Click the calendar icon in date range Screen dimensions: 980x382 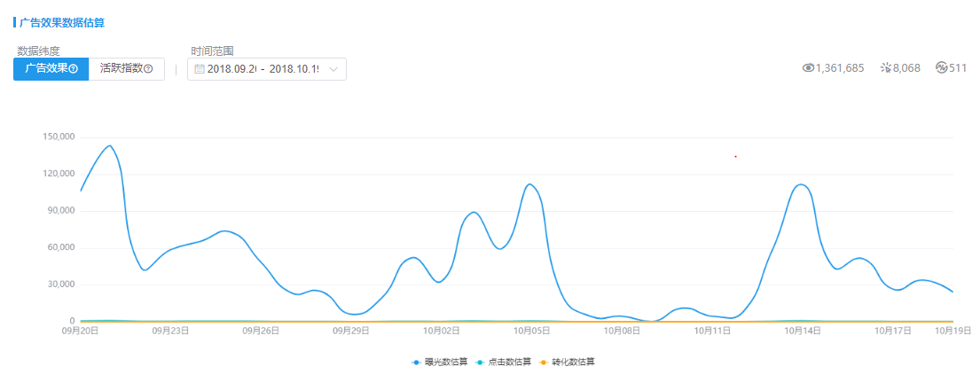(200, 69)
